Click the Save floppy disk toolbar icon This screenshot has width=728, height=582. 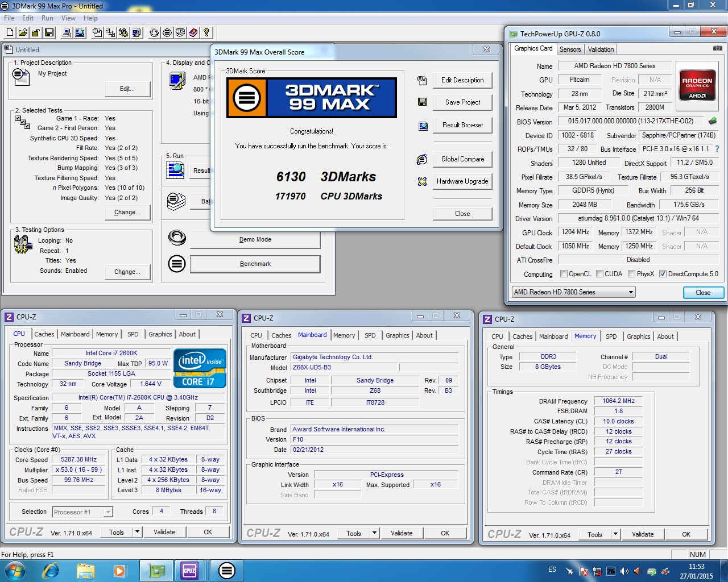point(49,32)
